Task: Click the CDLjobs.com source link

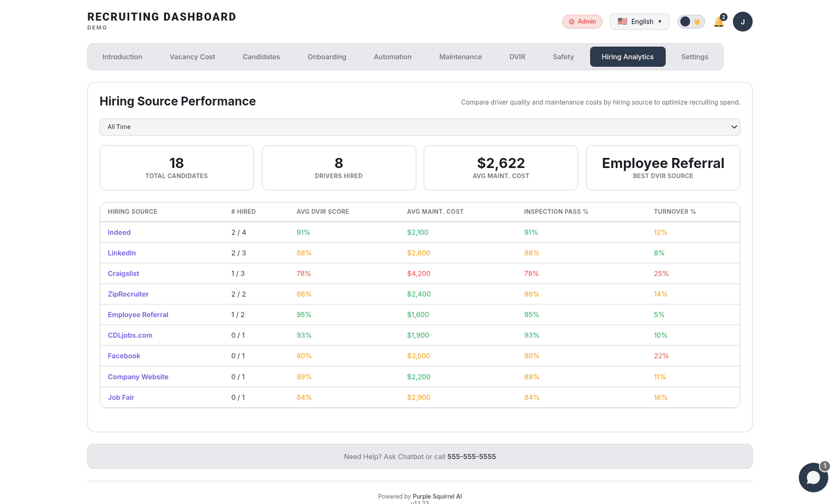Action: [x=130, y=335]
